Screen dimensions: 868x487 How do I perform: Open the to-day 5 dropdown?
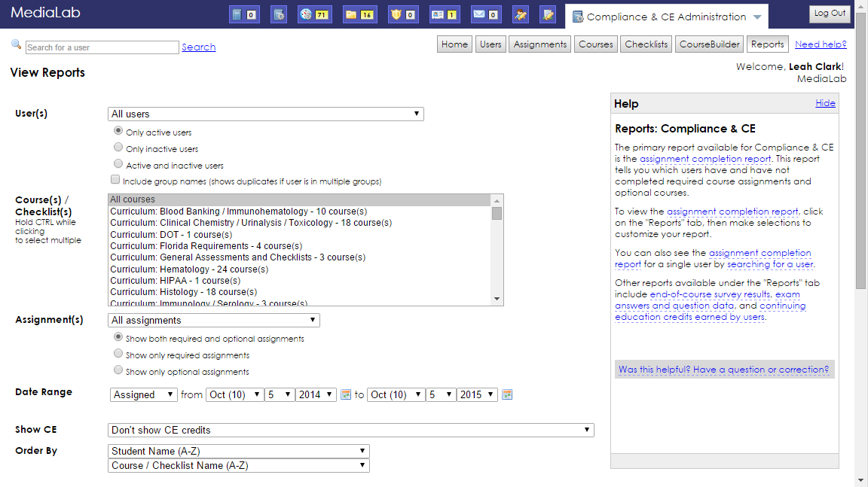[440, 394]
